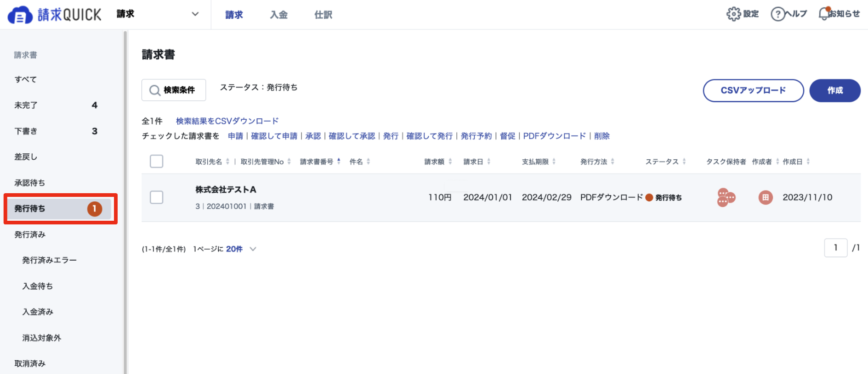Click the 作成 button

click(x=835, y=90)
